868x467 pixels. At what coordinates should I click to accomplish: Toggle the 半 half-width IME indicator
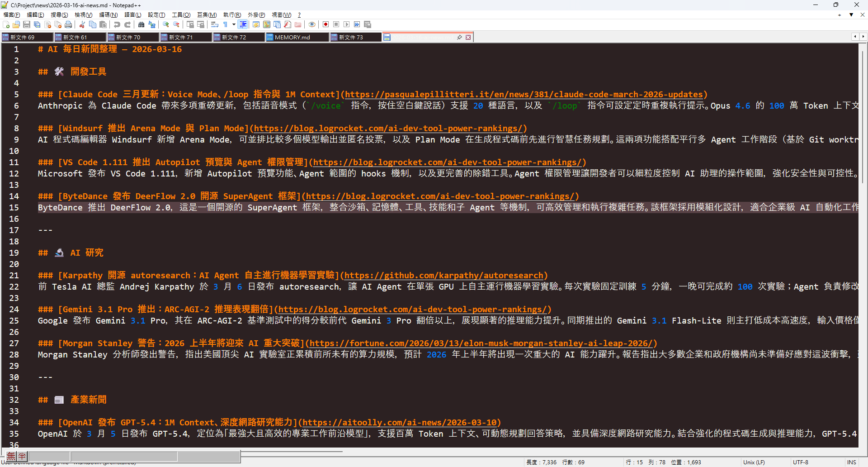(x=22, y=457)
